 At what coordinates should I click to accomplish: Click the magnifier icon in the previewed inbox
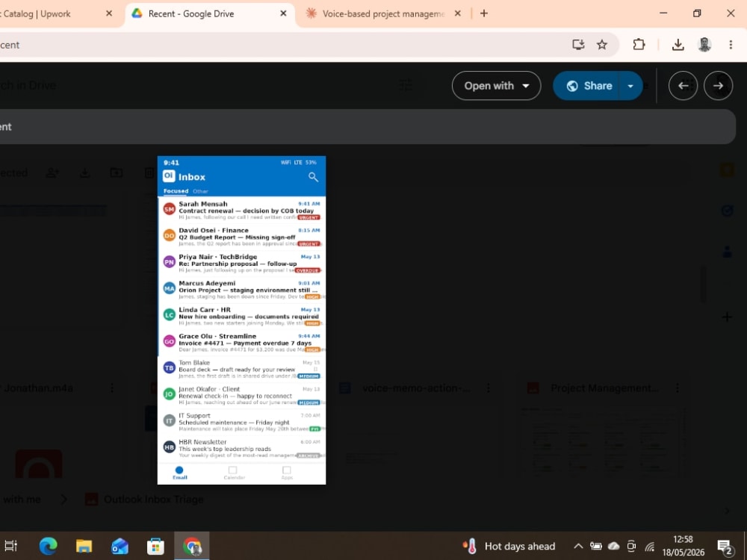click(313, 177)
